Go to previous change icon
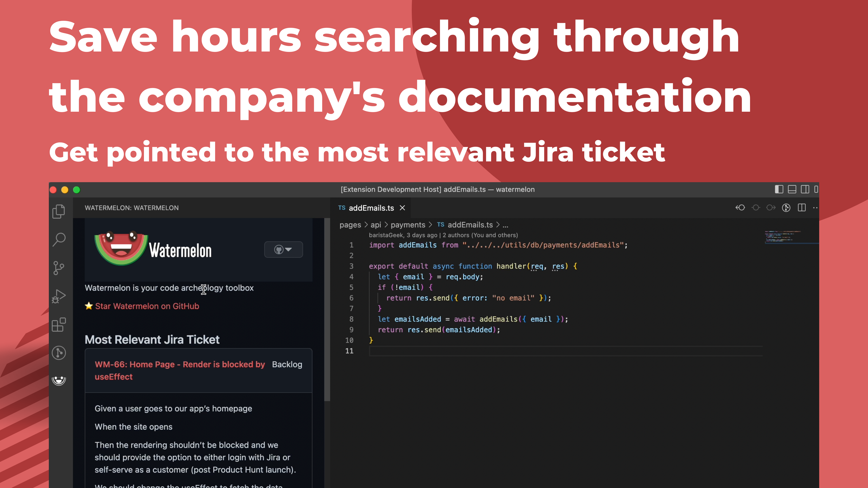Screen dimensions: 868x488 pos(740,208)
